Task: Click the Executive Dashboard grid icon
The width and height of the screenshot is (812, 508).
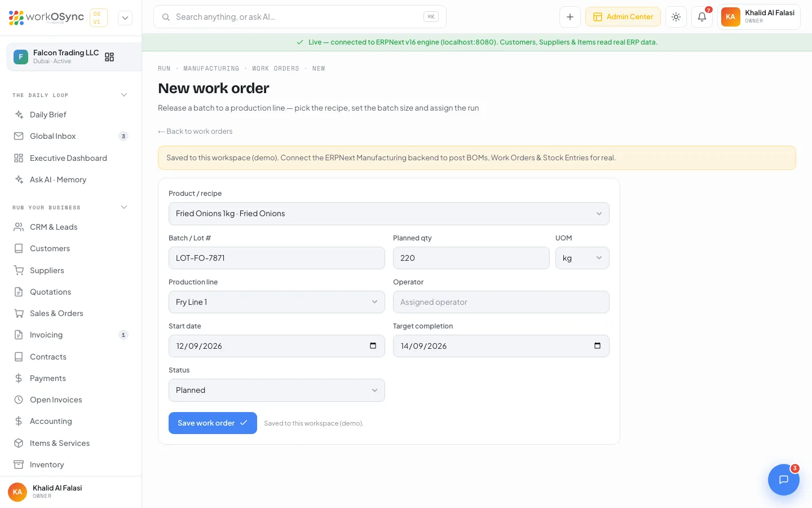Action: click(19, 158)
